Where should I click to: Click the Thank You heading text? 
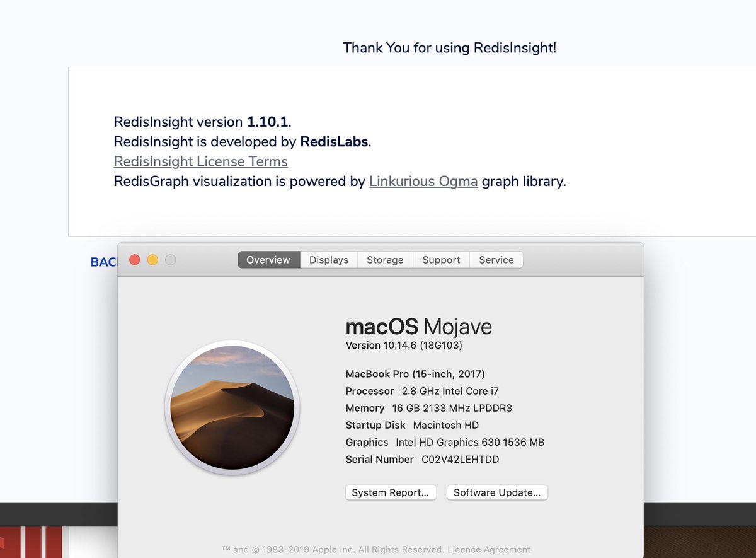[x=449, y=47]
